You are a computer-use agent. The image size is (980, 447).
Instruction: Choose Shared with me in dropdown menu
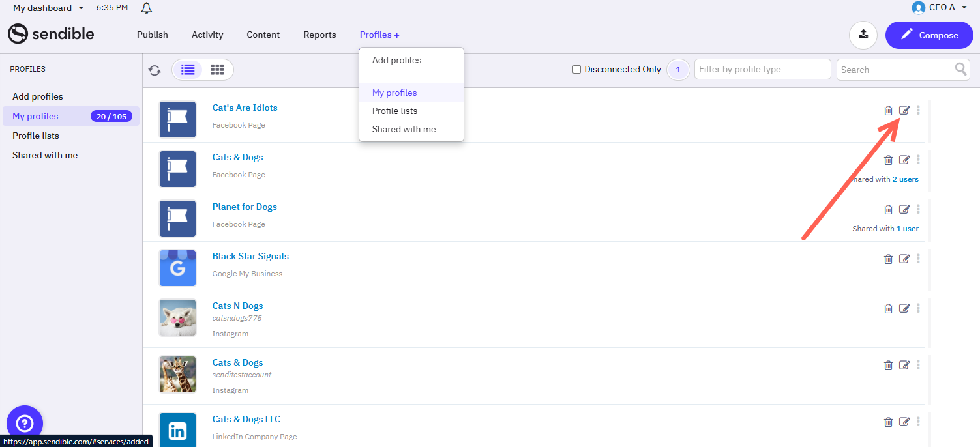[x=411, y=129]
